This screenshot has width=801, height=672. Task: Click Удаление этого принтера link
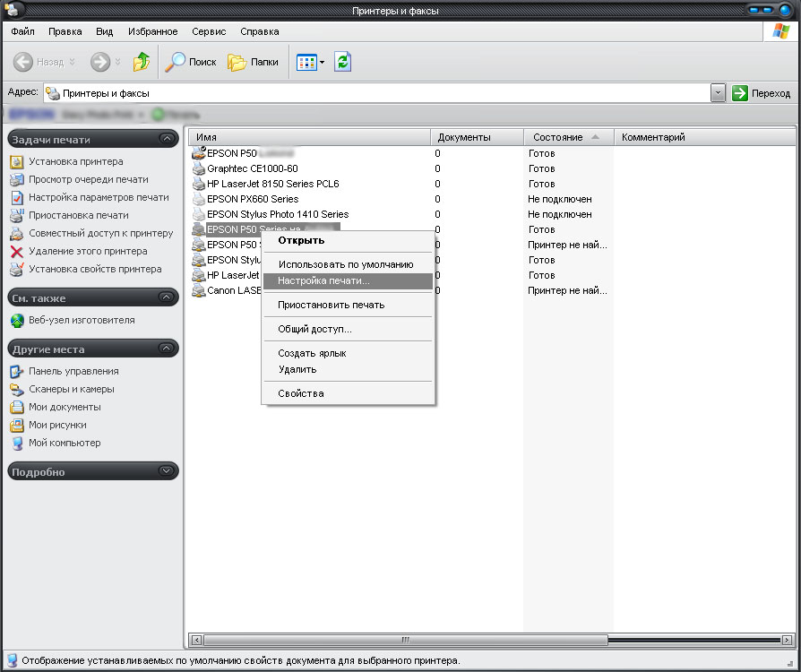coord(88,251)
